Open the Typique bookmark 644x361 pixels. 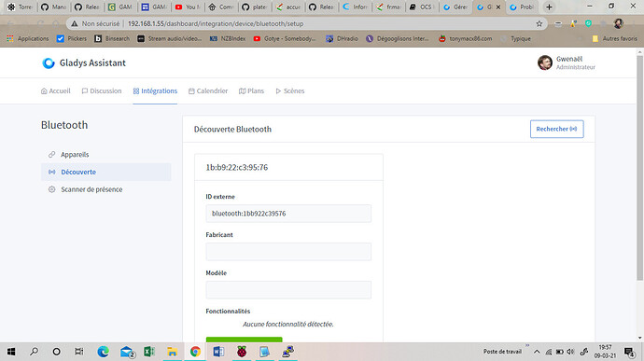click(516, 38)
